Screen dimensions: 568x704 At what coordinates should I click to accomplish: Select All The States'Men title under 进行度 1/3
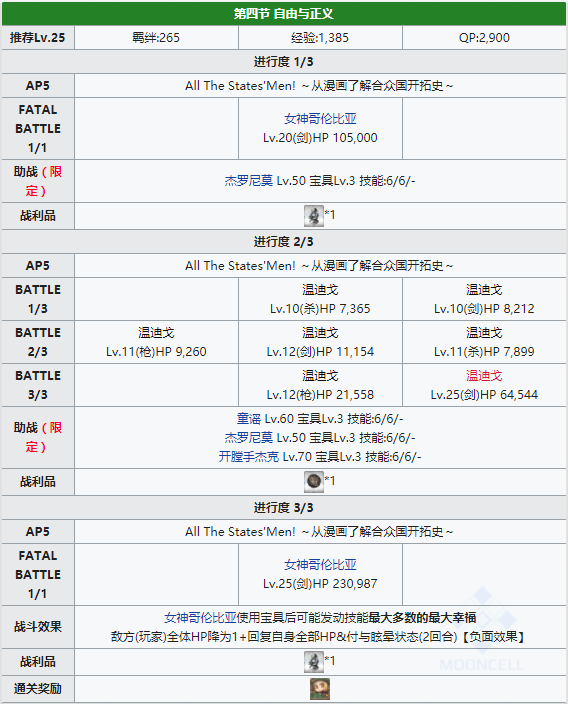(320, 85)
